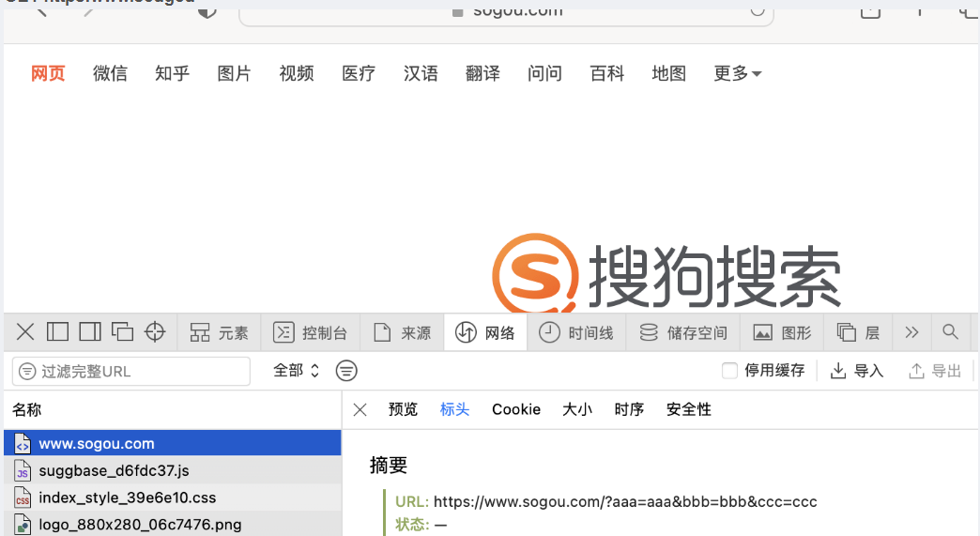Open the 知乎 link on Sogou page
The image size is (980, 536).
pyautogui.click(x=172, y=73)
